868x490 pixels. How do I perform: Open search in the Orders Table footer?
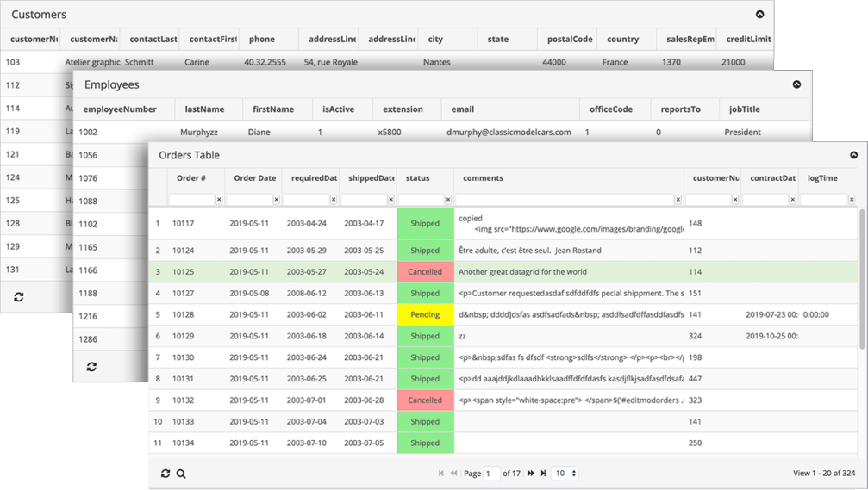click(181, 474)
